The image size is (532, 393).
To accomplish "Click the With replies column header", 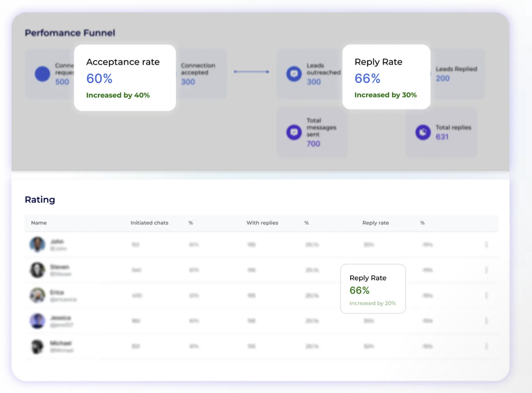I will 262,223.
